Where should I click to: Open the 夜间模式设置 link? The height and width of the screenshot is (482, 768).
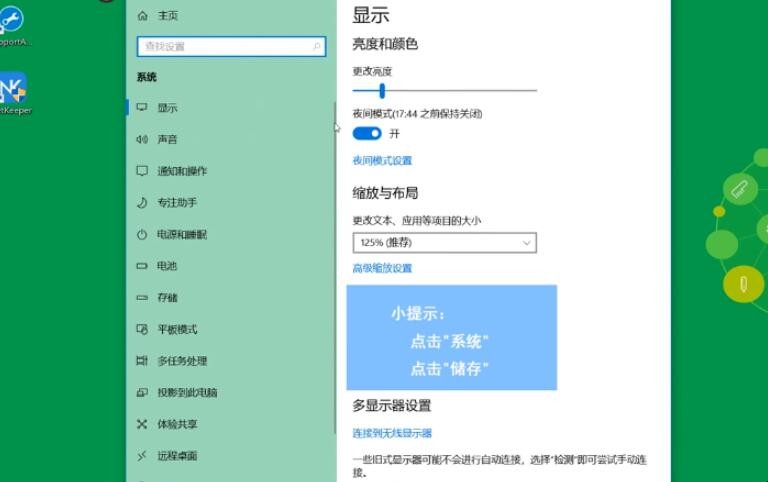[x=382, y=160]
